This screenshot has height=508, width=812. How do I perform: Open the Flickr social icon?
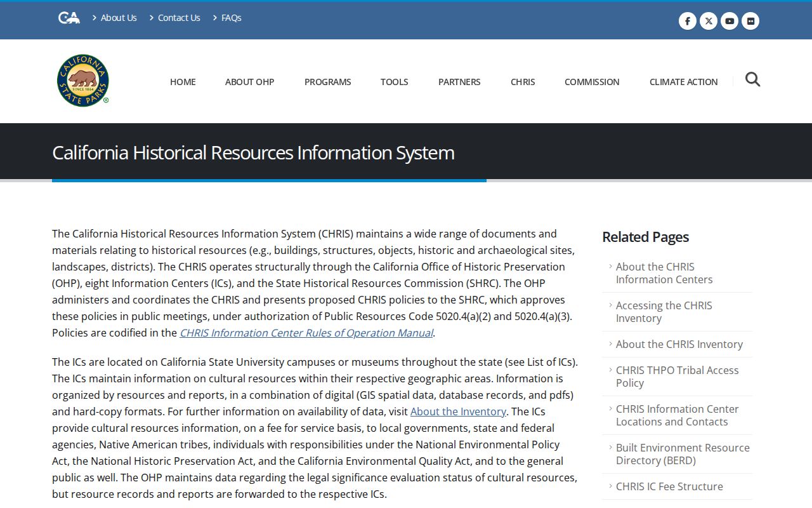point(750,21)
